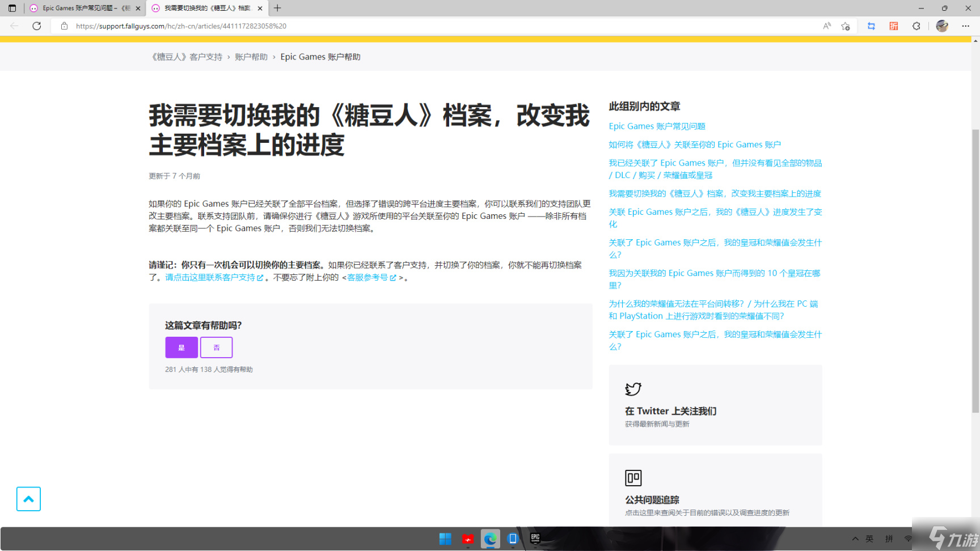This screenshot has height=551, width=980.
Task: Click the 281 人中有 138 人觉得有帮助 text
Action: pyautogui.click(x=209, y=370)
